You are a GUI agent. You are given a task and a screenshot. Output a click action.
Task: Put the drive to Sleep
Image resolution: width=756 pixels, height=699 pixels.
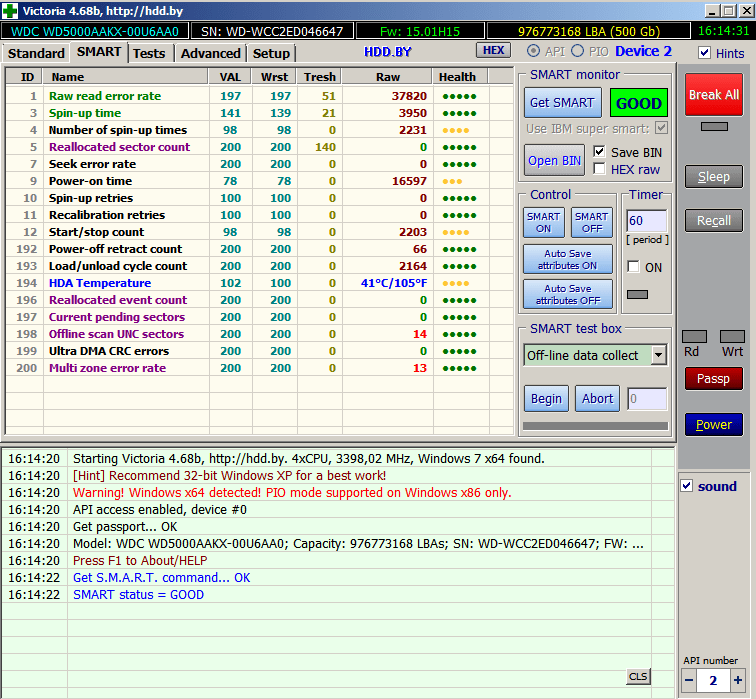coord(714,176)
